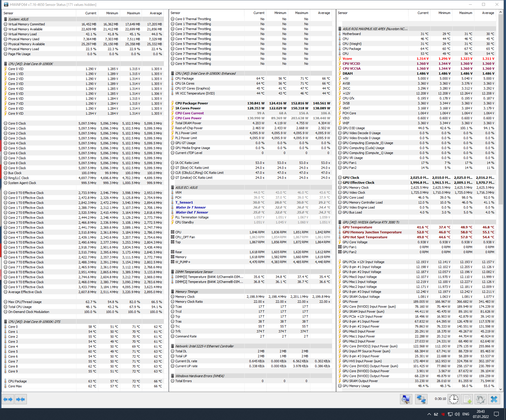Select the GPU Effective Clock row
506x420 pixels.
tap(417, 183)
